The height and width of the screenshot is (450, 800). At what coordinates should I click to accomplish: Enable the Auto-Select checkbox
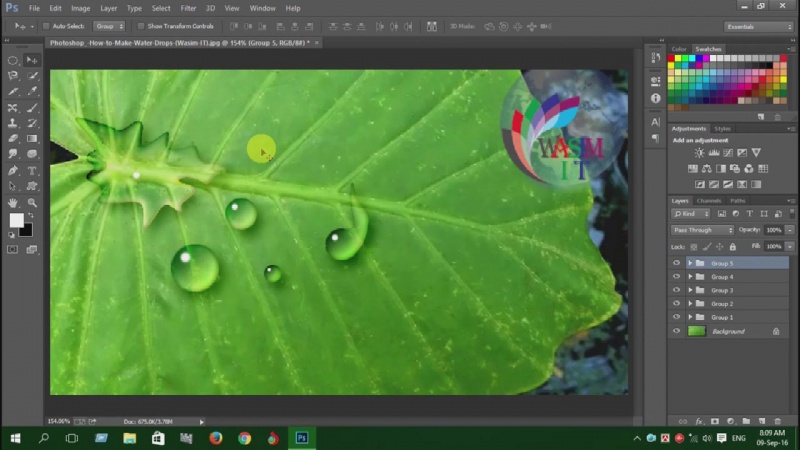[x=47, y=26]
